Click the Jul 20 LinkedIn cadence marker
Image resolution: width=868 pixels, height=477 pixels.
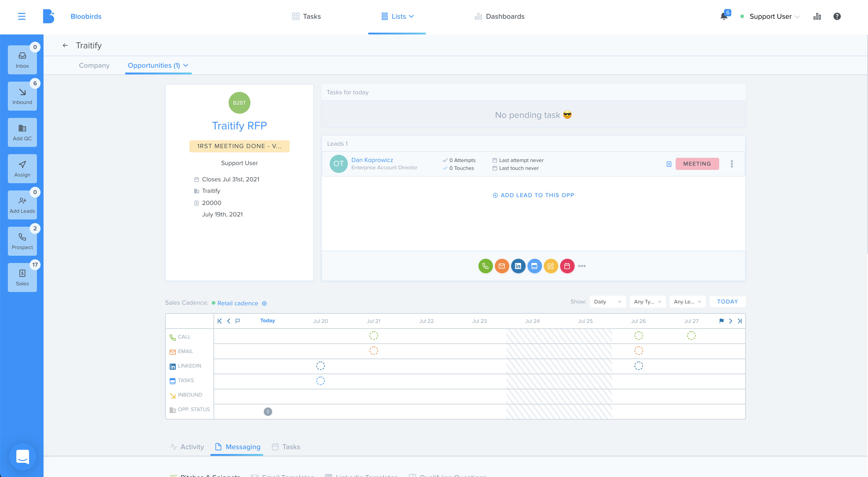(x=321, y=366)
